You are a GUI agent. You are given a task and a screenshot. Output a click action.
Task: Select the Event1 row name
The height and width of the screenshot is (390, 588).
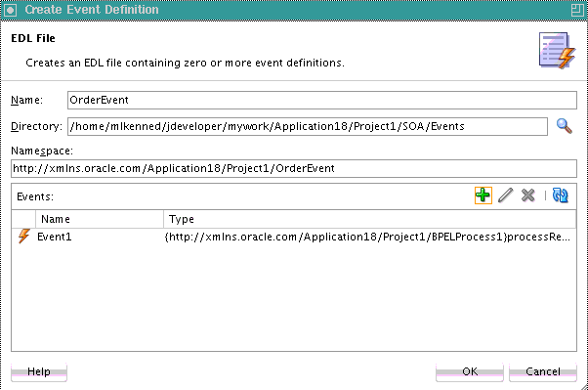[x=55, y=237]
